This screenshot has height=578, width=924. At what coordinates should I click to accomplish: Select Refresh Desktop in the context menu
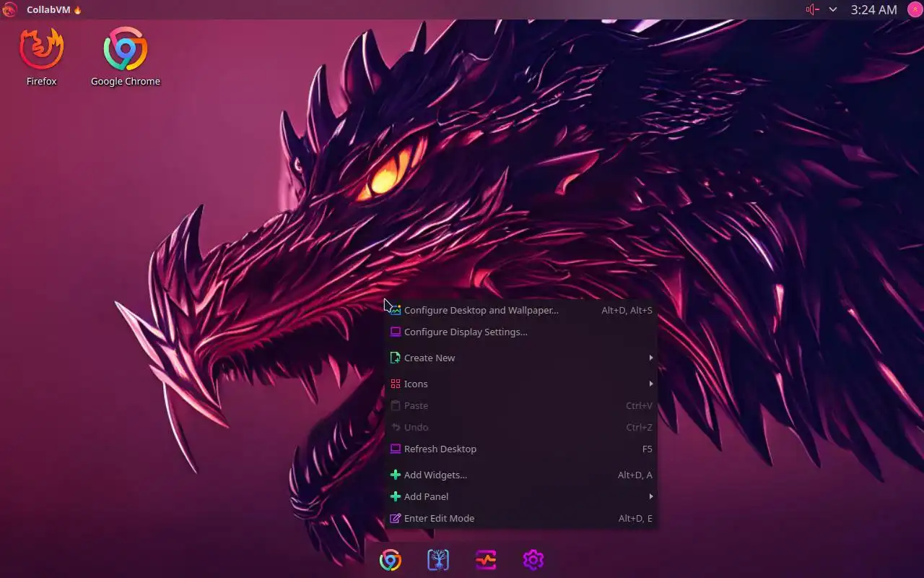520,449
